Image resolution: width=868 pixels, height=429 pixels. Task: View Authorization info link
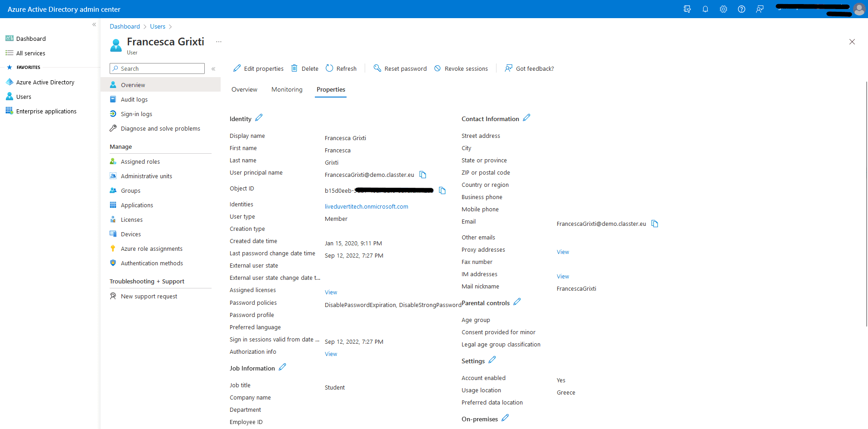pyautogui.click(x=331, y=354)
